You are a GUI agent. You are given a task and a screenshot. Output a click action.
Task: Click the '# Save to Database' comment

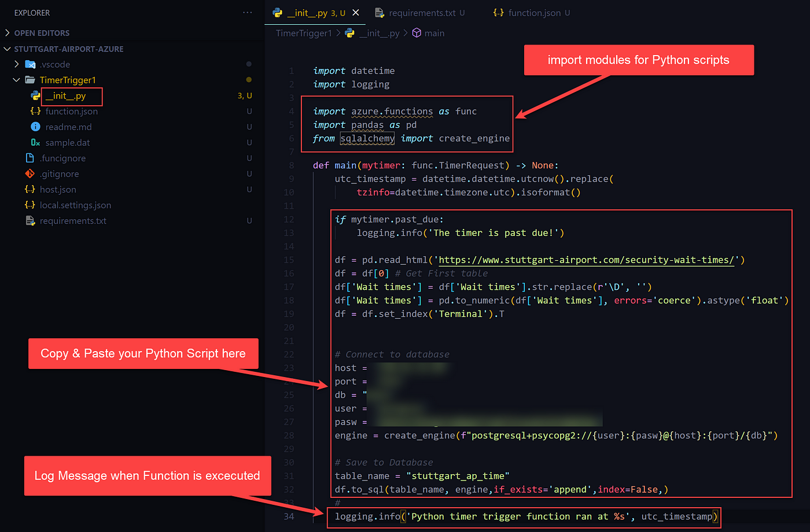(x=384, y=463)
